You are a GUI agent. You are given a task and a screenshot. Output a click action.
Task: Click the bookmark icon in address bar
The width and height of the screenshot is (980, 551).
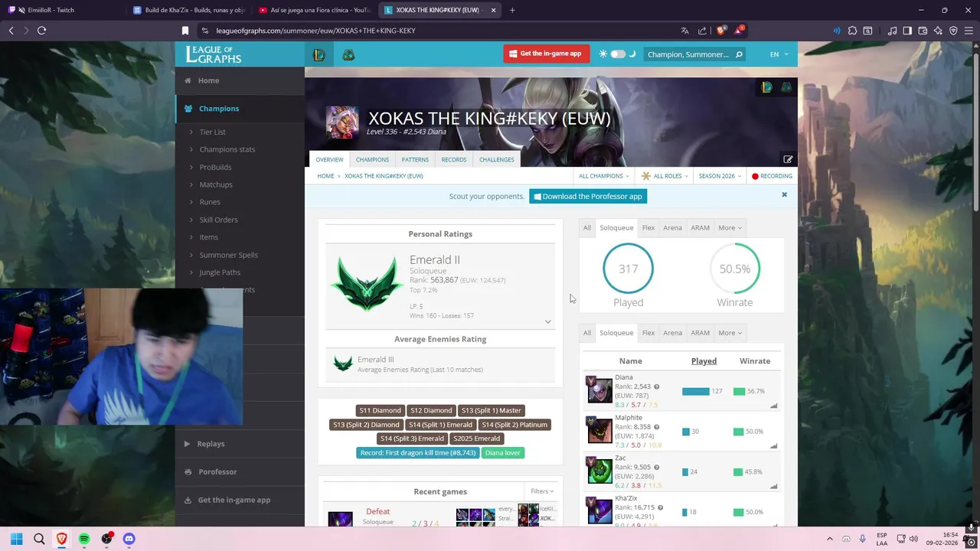[185, 31]
